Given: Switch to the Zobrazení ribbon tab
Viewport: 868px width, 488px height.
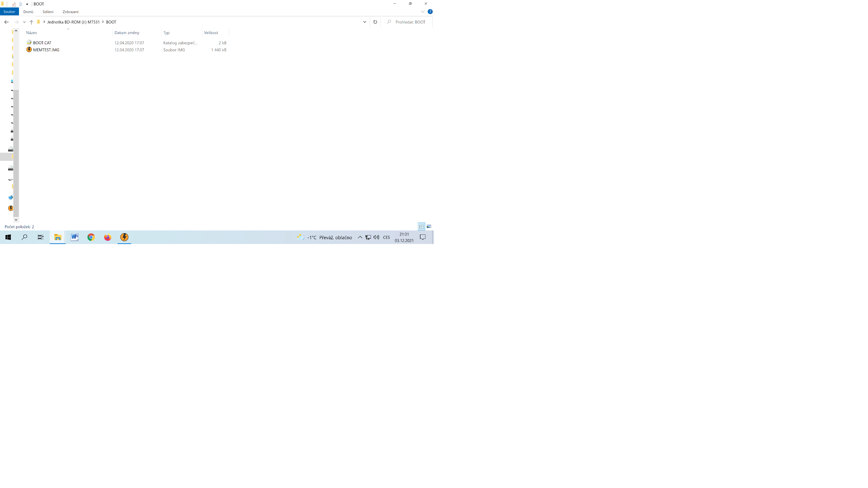Looking at the screenshot, I should pos(71,12).
